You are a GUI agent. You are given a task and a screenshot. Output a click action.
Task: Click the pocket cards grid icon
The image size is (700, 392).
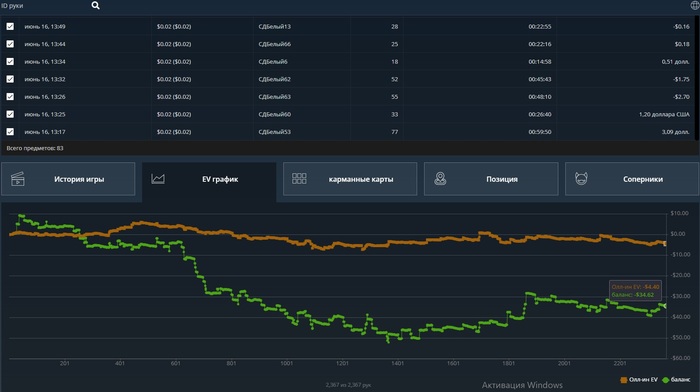299,179
